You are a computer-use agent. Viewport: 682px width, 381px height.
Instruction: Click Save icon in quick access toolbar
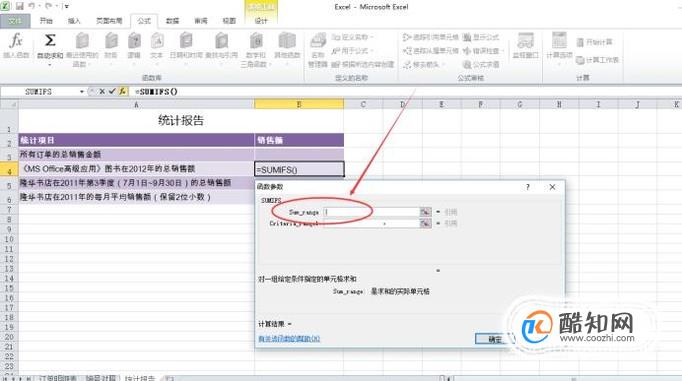(20, 6)
